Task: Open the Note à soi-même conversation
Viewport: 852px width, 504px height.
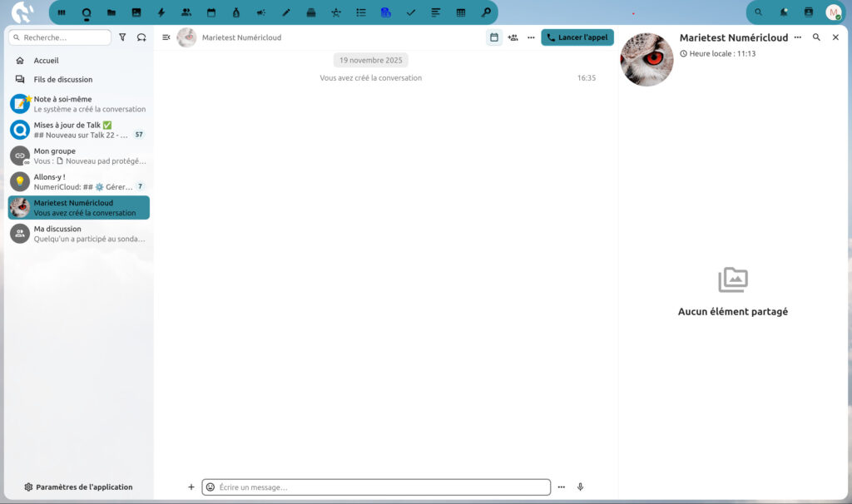Action: (79, 104)
